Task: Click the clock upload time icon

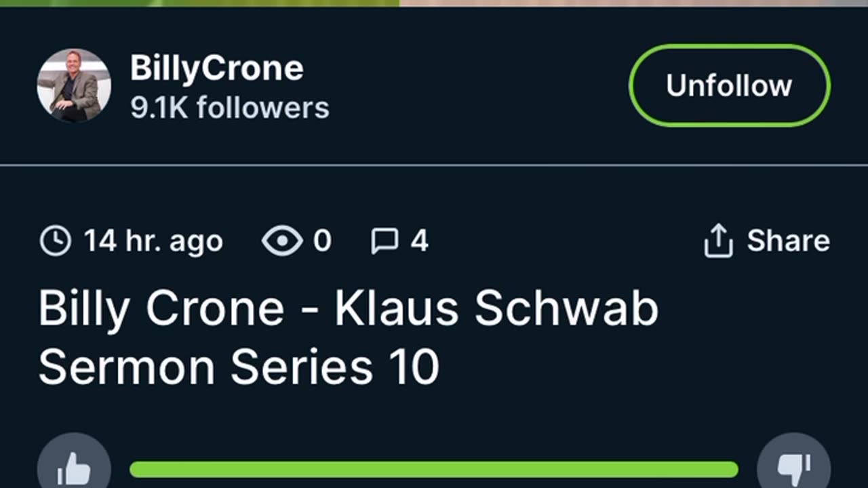Action: [56, 241]
